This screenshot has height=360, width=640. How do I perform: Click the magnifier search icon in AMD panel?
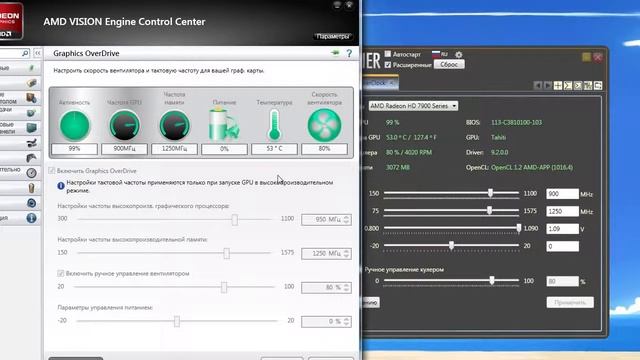coord(25,53)
